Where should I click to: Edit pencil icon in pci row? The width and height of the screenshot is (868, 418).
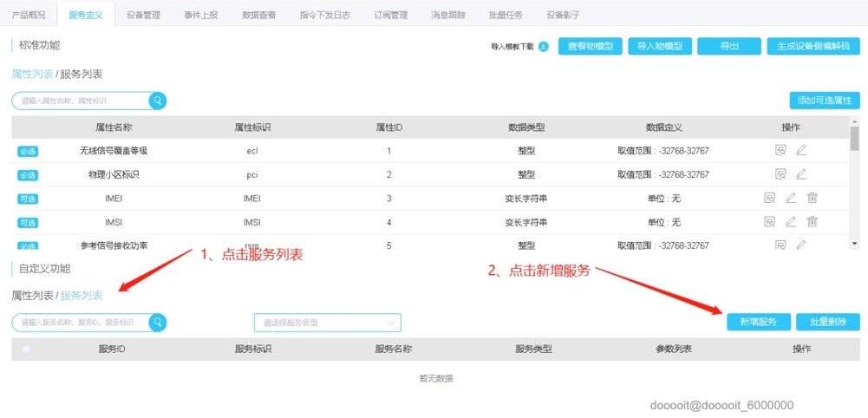(x=801, y=174)
